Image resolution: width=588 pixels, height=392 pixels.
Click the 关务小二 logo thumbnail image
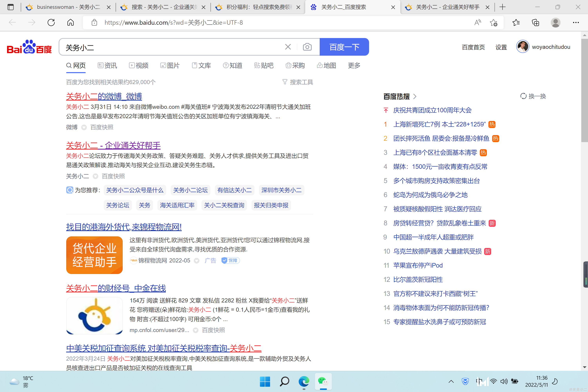click(94, 316)
